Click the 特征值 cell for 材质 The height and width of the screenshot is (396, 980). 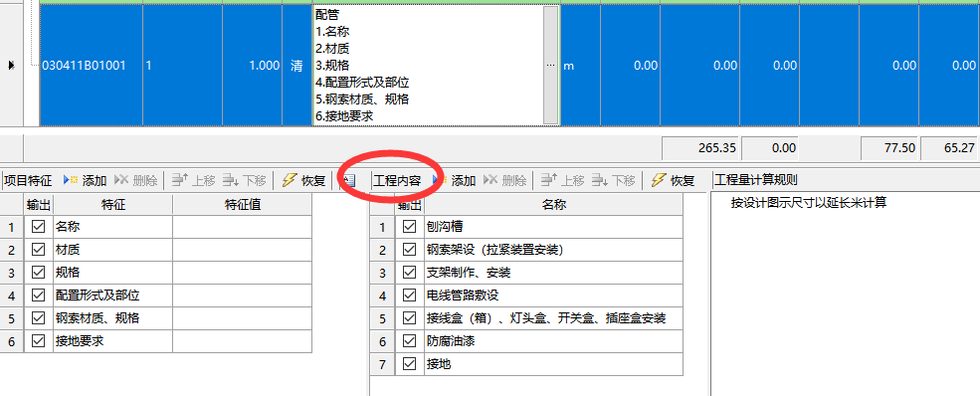pos(242,250)
